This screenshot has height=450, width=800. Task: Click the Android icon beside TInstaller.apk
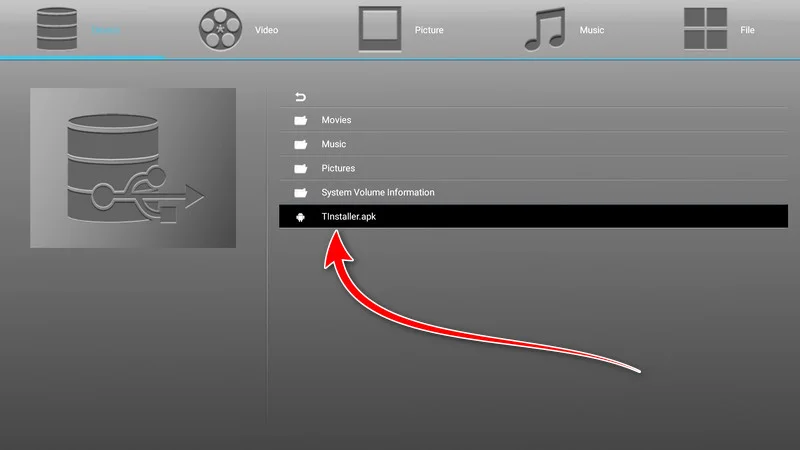coord(301,217)
